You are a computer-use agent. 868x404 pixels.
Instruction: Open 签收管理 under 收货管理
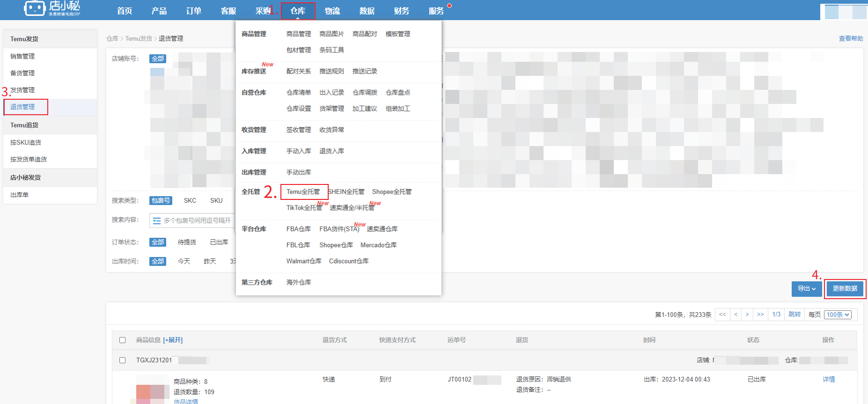299,130
